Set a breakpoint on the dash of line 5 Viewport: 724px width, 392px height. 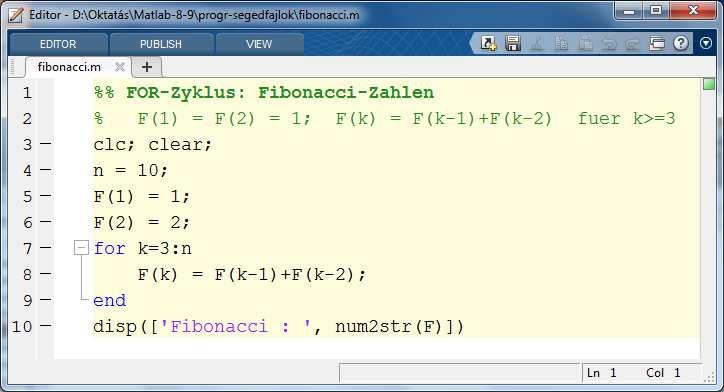point(46,196)
